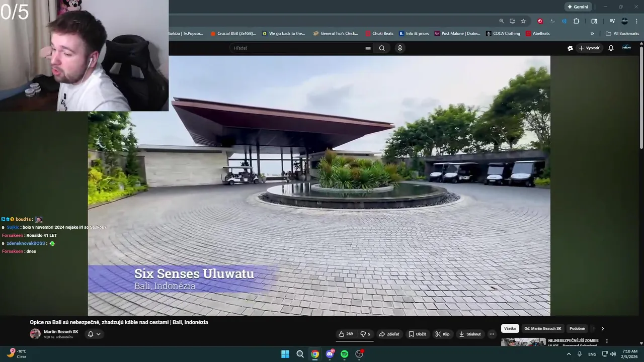The width and height of the screenshot is (644, 362).
Task: Open the COCA Clothing bookmark
Action: coord(503,34)
